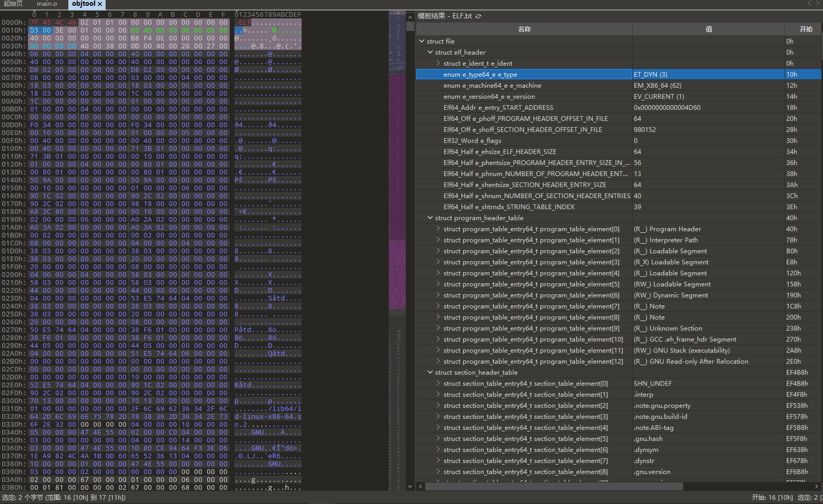Click the template results horizontal scrollbar thumb

[554, 487]
